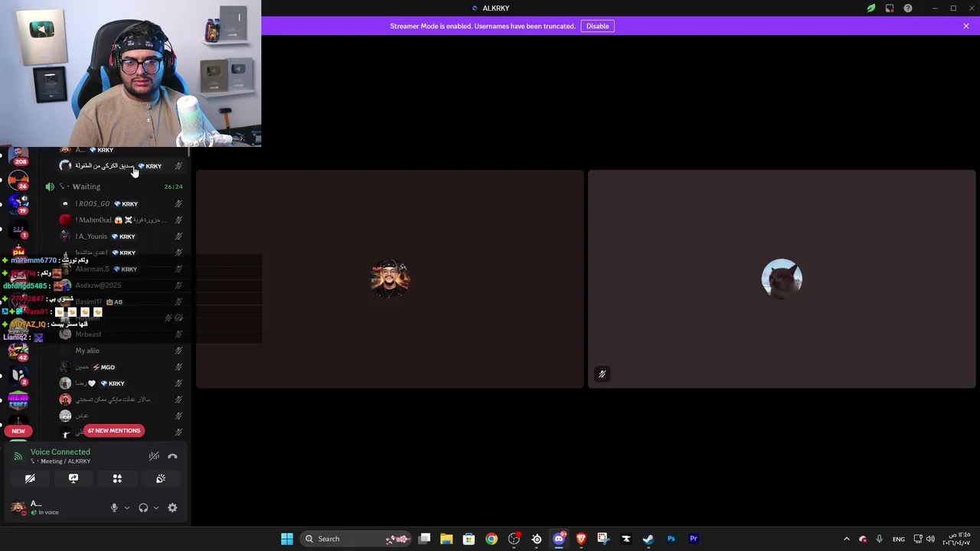
Task: Select the cat-avatar participant tile
Action: pyautogui.click(x=782, y=279)
